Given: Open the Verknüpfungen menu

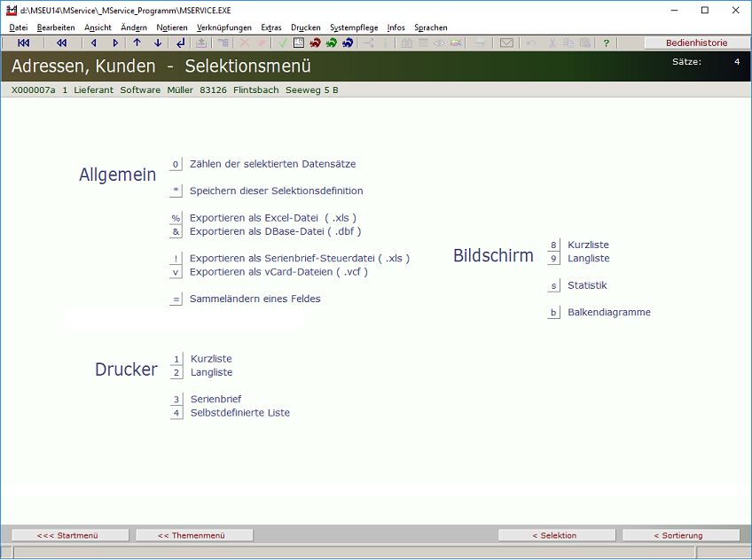Looking at the screenshot, I should [223, 27].
